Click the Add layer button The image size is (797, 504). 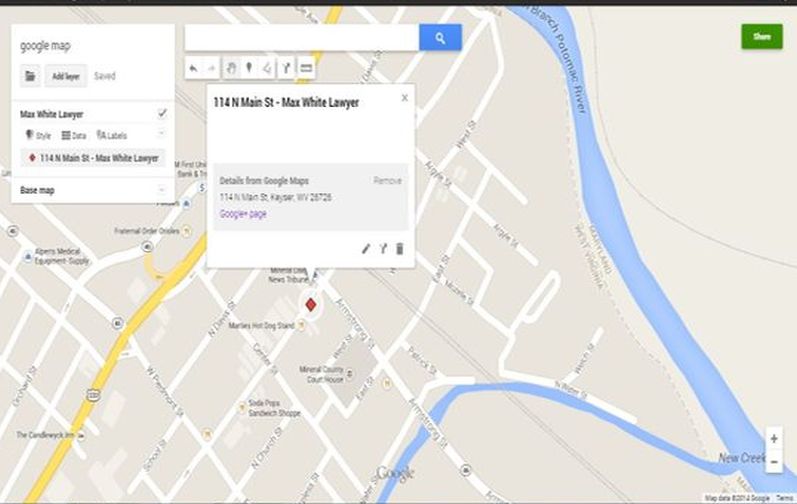click(x=66, y=76)
